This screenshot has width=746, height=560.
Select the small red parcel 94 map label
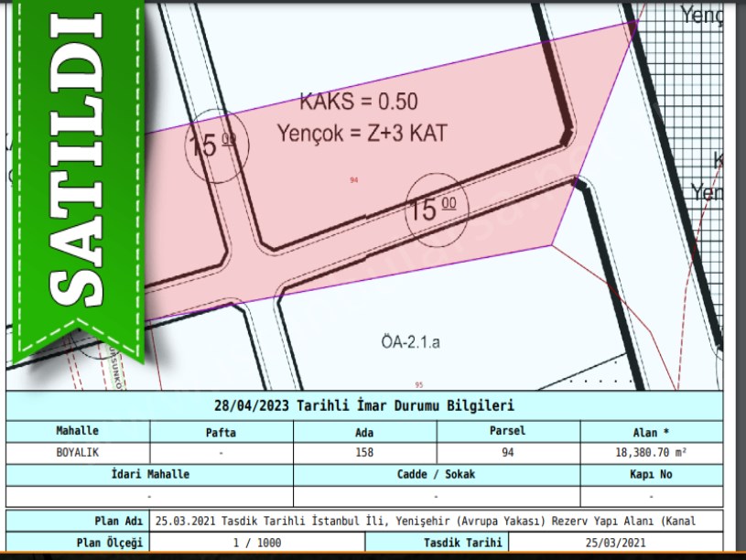(353, 180)
